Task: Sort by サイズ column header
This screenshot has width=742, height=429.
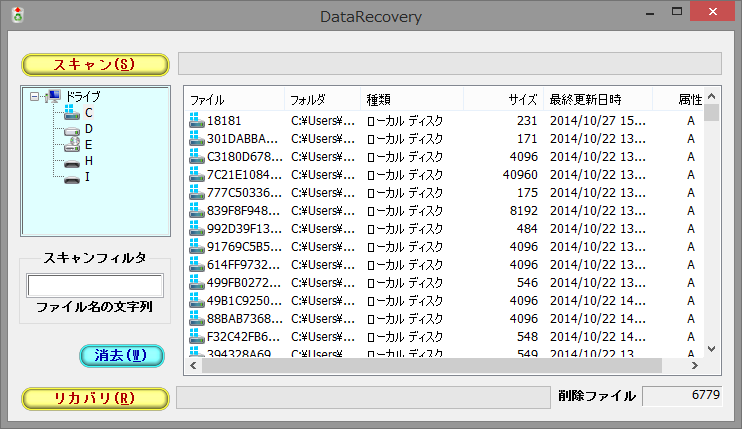Action: pyautogui.click(x=504, y=100)
